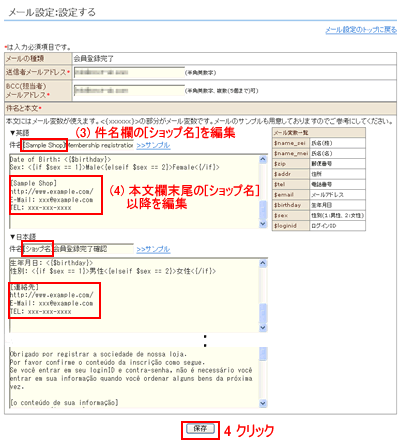400x448 pixels.
Task: Click inside the Japanese body textarea
Action: pyautogui.click(x=134, y=295)
